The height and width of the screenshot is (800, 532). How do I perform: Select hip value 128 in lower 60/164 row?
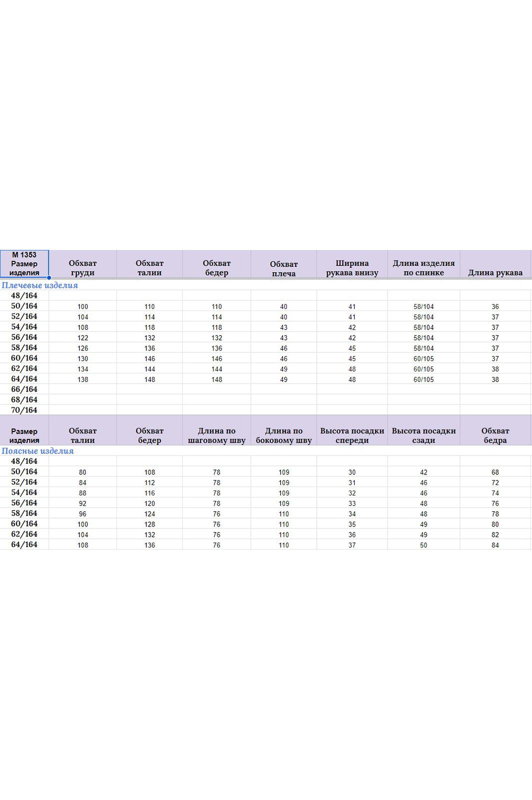[x=150, y=524]
